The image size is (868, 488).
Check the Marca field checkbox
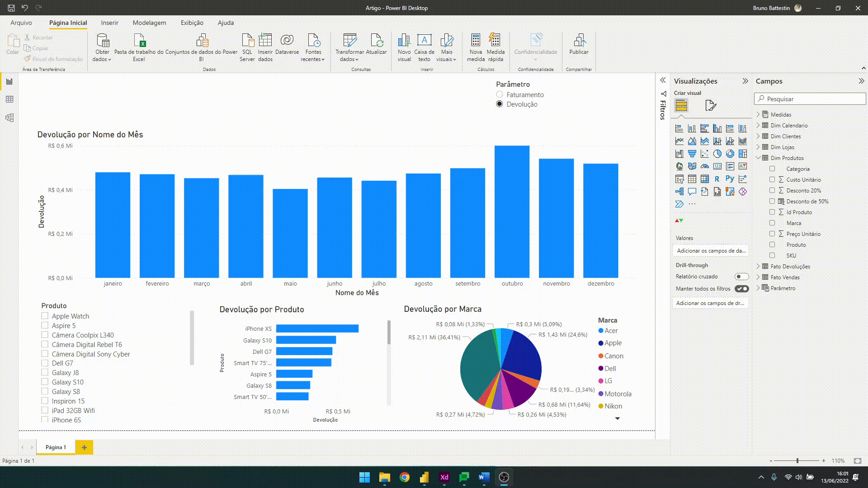(x=772, y=223)
